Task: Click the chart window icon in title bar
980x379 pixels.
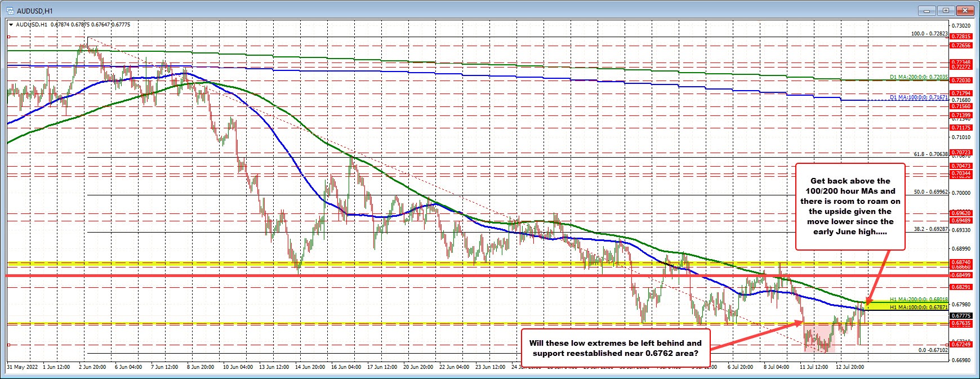Action: [10, 10]
